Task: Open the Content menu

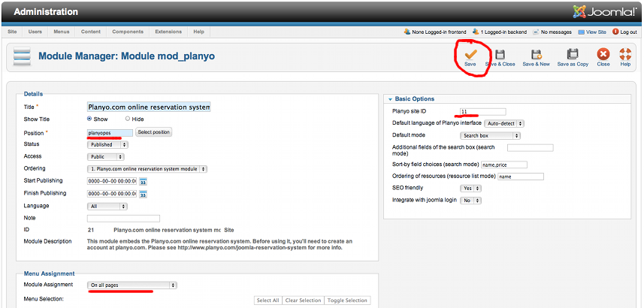Action: coord(91,32)
